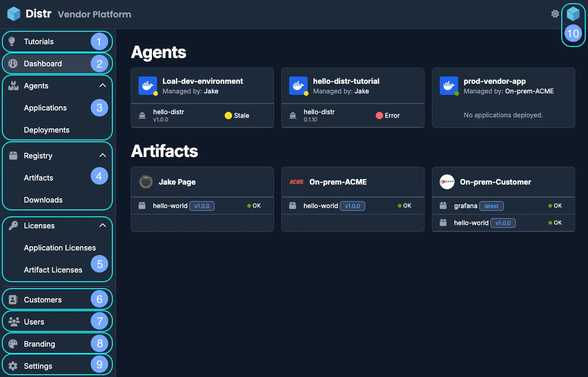Click the latest tag on the grafana artifact
The height and width of the screenshot is (377, 588).
pyautogui.click(x=491, y=206)
